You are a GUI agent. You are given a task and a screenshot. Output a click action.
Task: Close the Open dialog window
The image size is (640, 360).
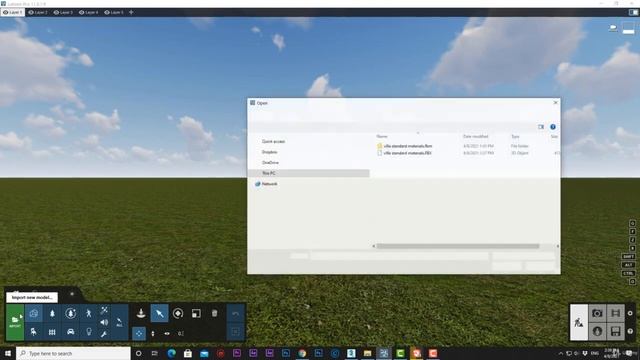(x=555, y=102)
